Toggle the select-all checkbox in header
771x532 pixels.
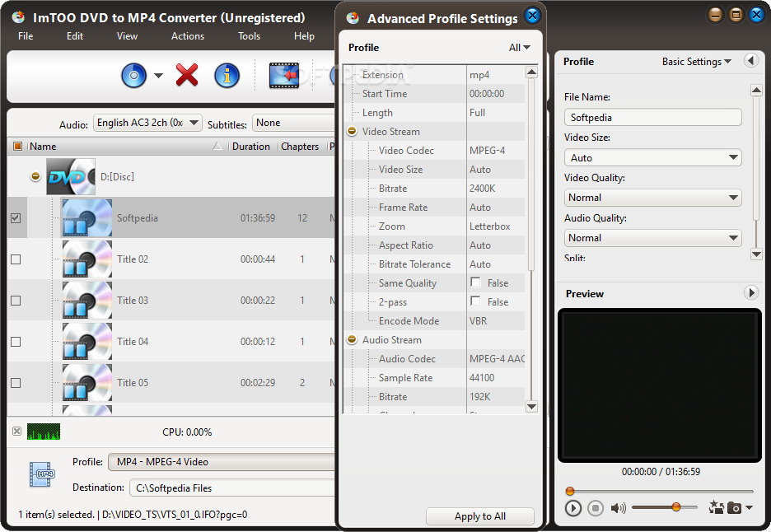pyautogui.click(x=17, y=146)
